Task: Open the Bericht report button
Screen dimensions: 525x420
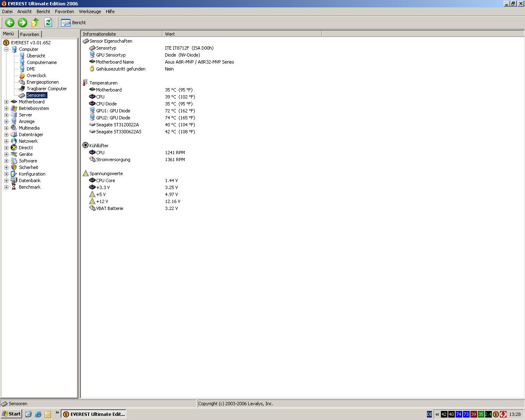Action: pos(73,23)
